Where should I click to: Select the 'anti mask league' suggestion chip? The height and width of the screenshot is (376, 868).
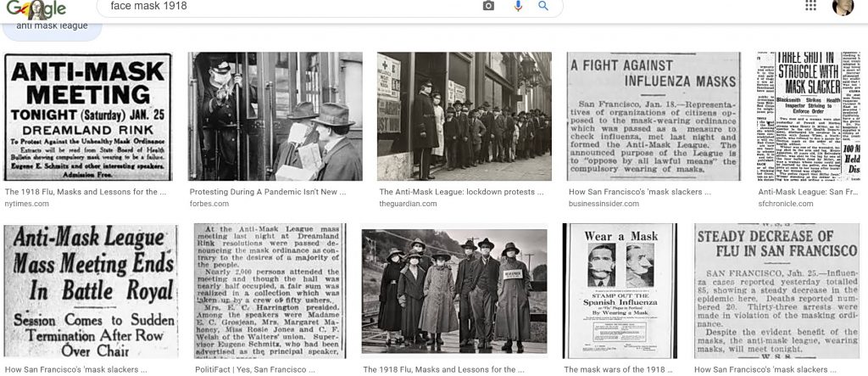(x=52, y=28)
